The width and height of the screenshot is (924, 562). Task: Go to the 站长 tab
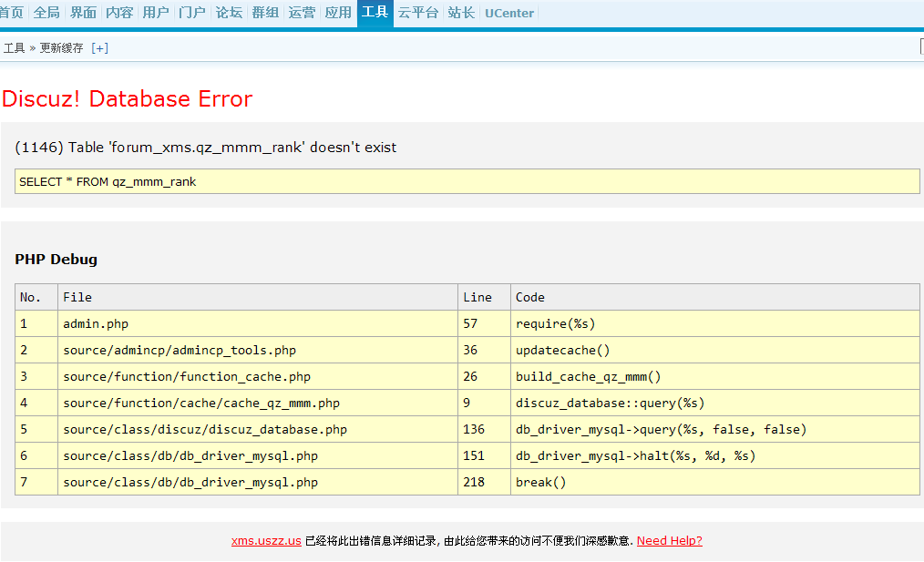(461, 13)
